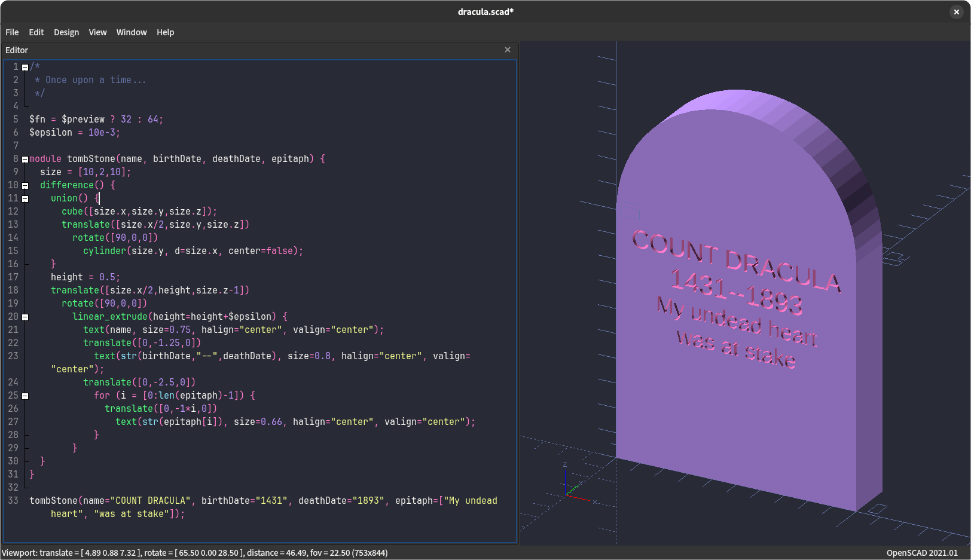Open the Design menu
The width and height of the screenshot is (971, 560).
point(66,32)
